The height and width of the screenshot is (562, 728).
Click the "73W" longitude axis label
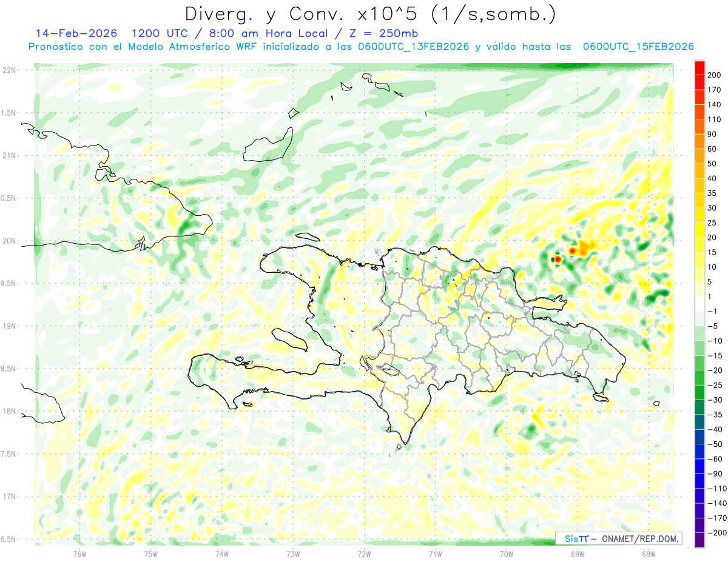(292, 554)
